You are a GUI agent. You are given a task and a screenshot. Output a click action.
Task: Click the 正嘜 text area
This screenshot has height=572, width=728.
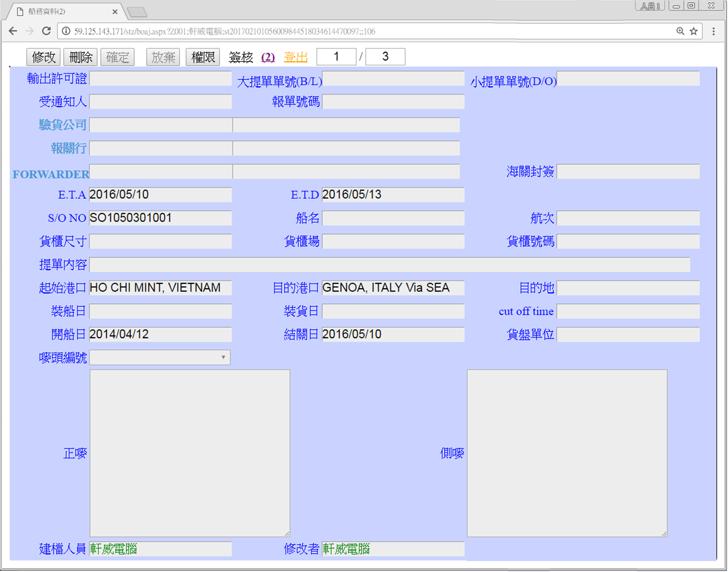(x=190, y=453)
